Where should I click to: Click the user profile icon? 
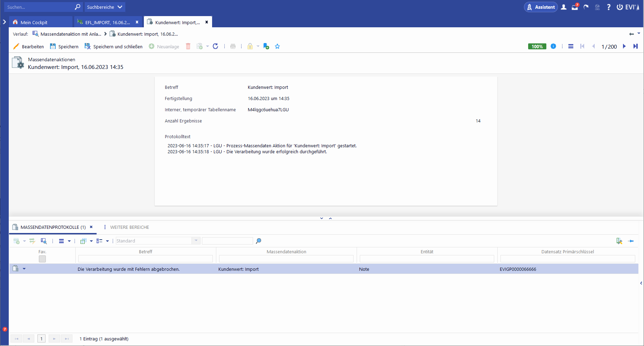pos(563,7)
